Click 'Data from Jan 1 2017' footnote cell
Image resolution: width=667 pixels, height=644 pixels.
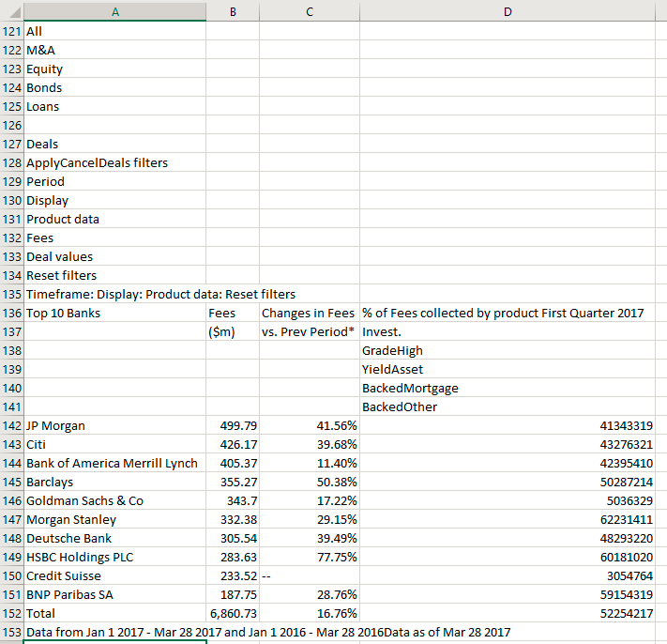click(114, 632)
